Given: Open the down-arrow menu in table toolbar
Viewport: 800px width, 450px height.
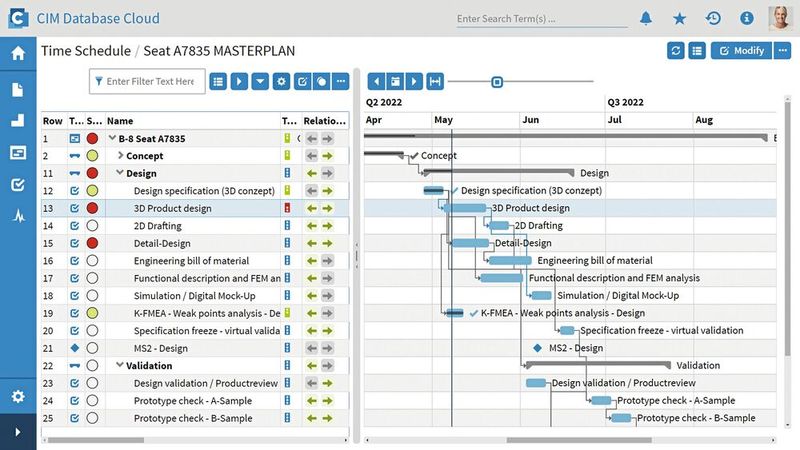Looking at the screenshot, I should tap(260, 82).
